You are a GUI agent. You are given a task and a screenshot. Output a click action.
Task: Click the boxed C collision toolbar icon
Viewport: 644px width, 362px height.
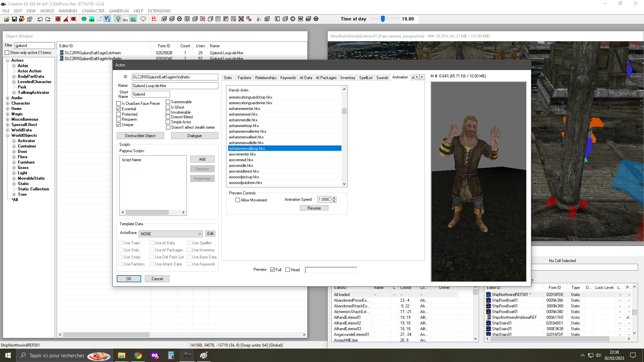coord(277,19)
